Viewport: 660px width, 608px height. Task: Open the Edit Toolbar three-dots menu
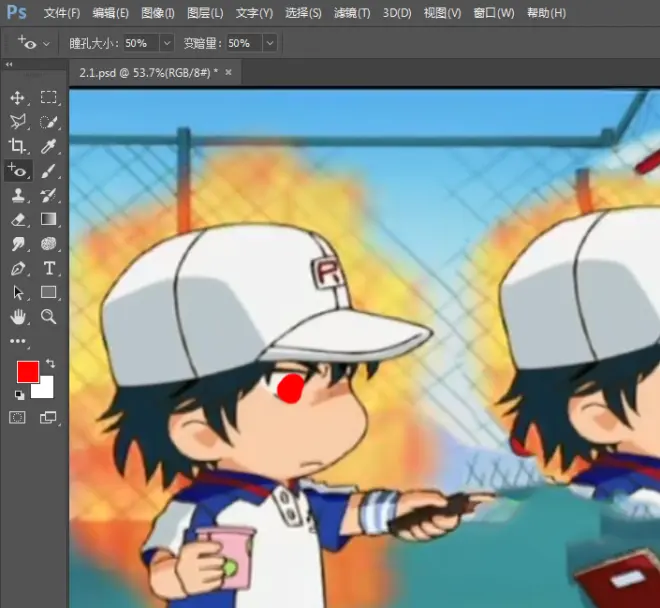(18, 341)
